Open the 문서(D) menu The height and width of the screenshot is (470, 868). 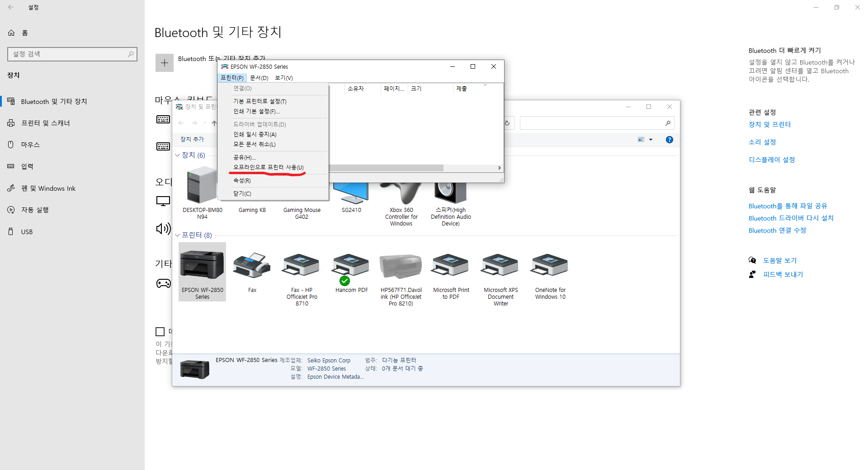click(259, 78)
